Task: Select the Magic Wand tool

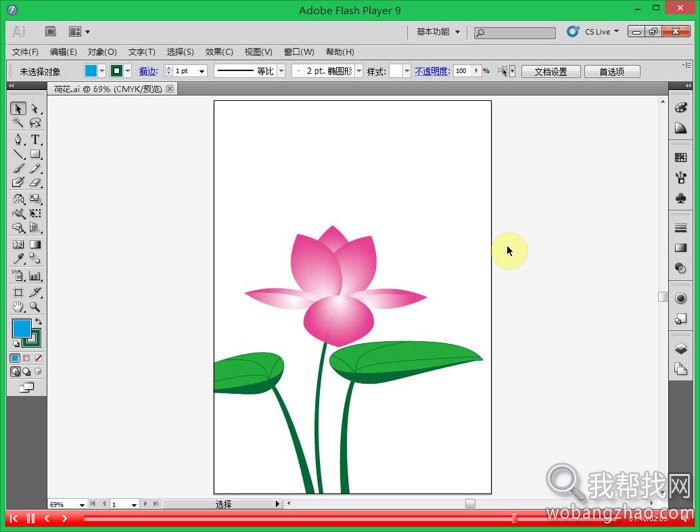Action: [18, 122]
